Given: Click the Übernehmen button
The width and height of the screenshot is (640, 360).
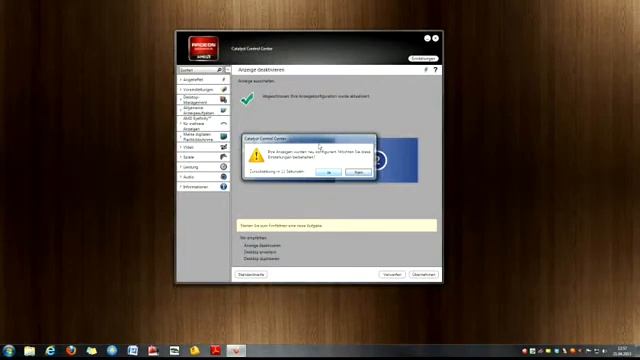Looking at the screenshot, I should [424, 275].
